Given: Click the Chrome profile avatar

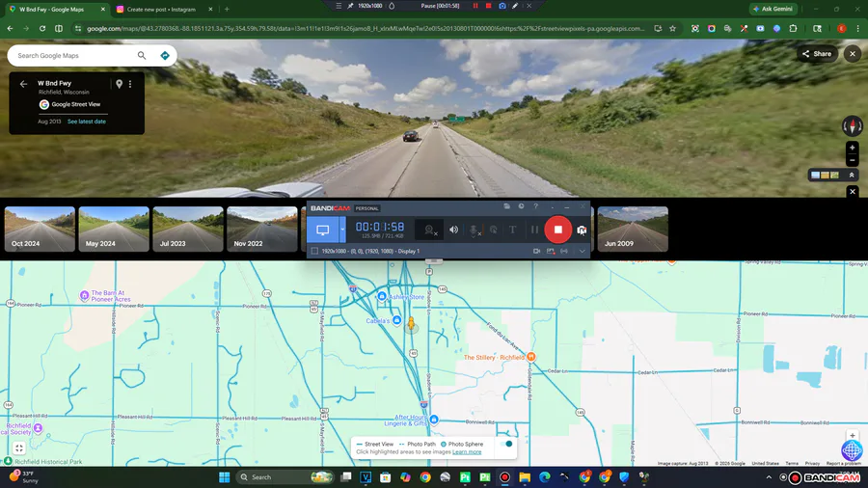Looking at the screenshot, I should click(841, 28).
